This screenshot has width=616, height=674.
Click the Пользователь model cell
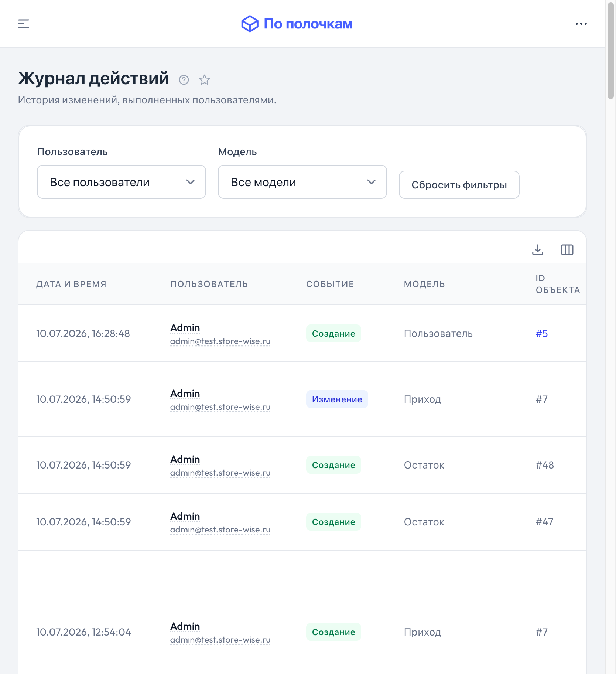coord(438,333)
